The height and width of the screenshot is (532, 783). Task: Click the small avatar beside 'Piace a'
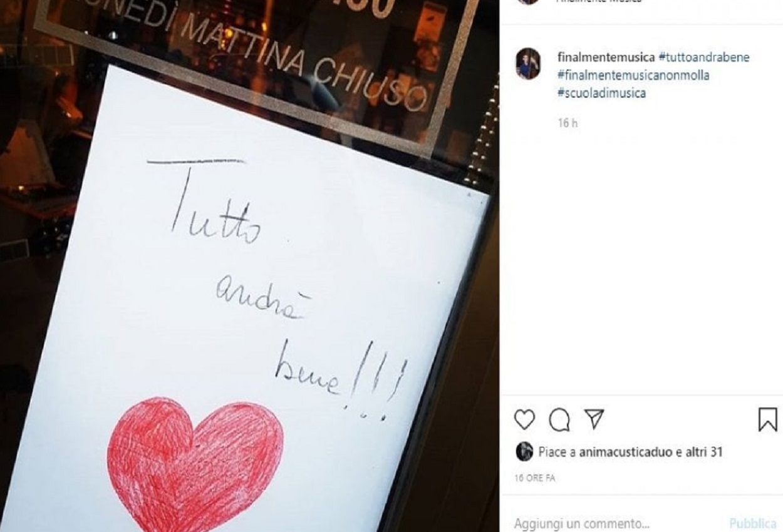524,451
